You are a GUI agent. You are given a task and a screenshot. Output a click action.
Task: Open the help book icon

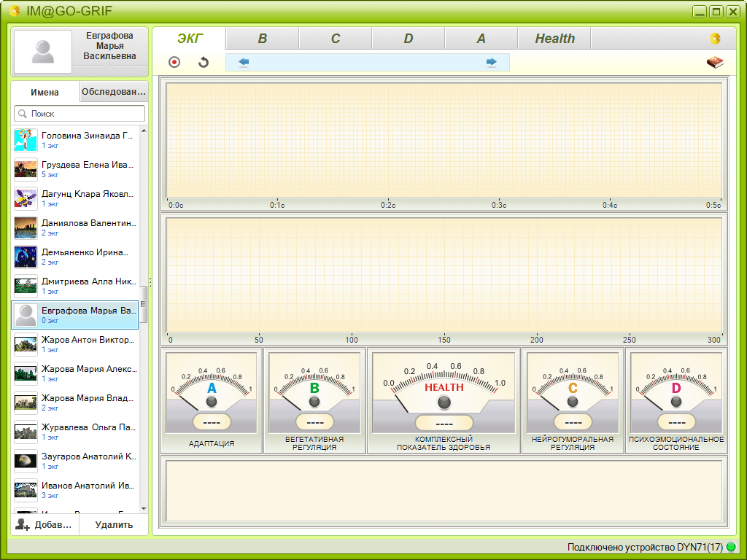[715, 63]
